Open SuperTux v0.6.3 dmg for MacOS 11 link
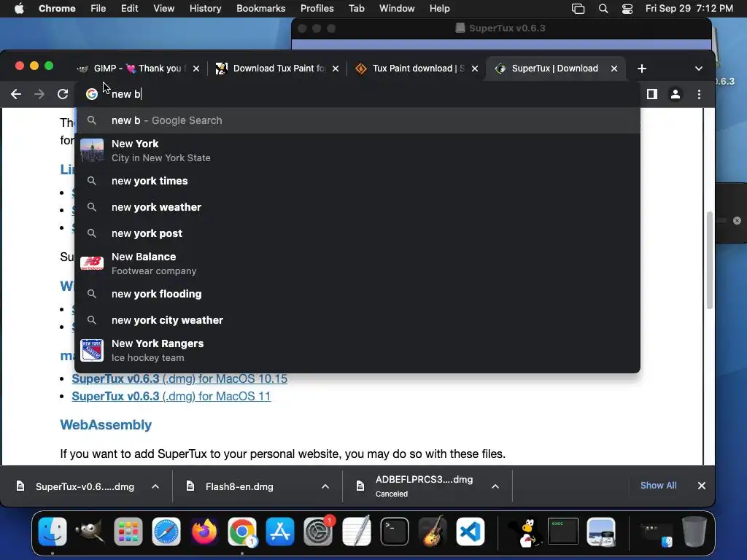 (x=171, y=396)
